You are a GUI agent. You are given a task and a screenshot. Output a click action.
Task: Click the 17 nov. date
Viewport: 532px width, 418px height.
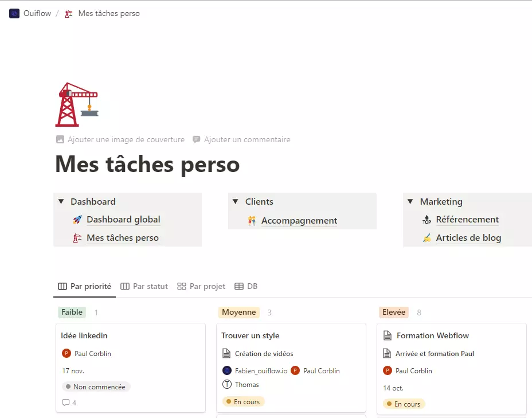(73, 371)
